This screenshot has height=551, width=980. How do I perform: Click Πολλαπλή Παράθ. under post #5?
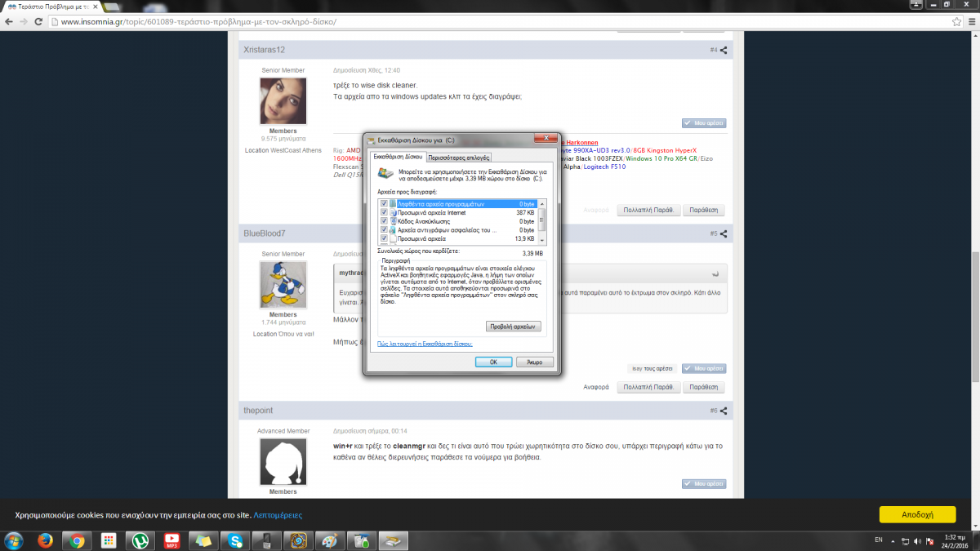[x=648, y=387]
